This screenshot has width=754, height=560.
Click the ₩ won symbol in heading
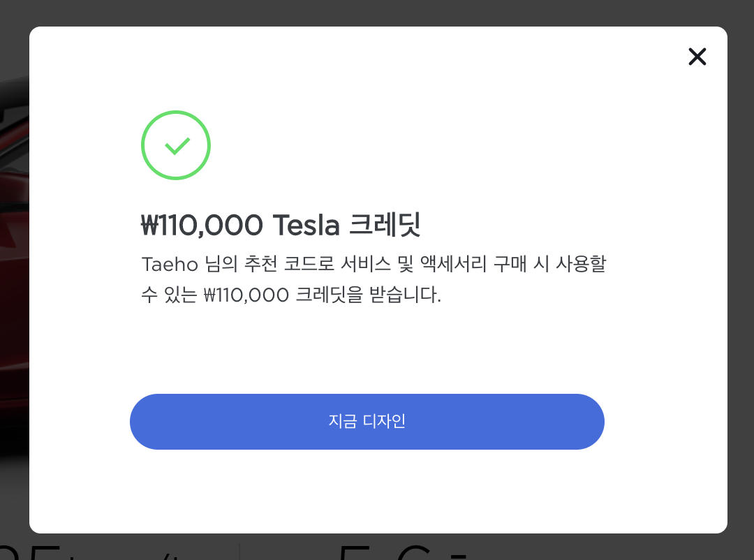coord(149,225)
